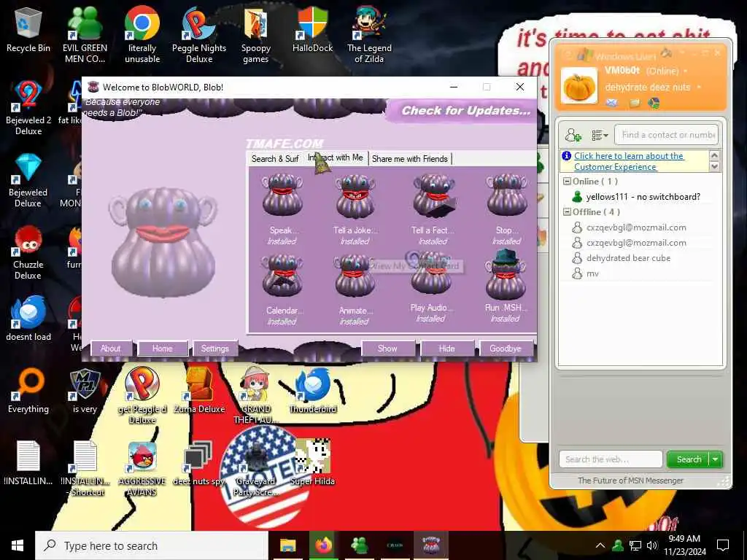Viewport: 747px width, 560px height.
Task: Focus the Search the web field
Action: point(611,459)
